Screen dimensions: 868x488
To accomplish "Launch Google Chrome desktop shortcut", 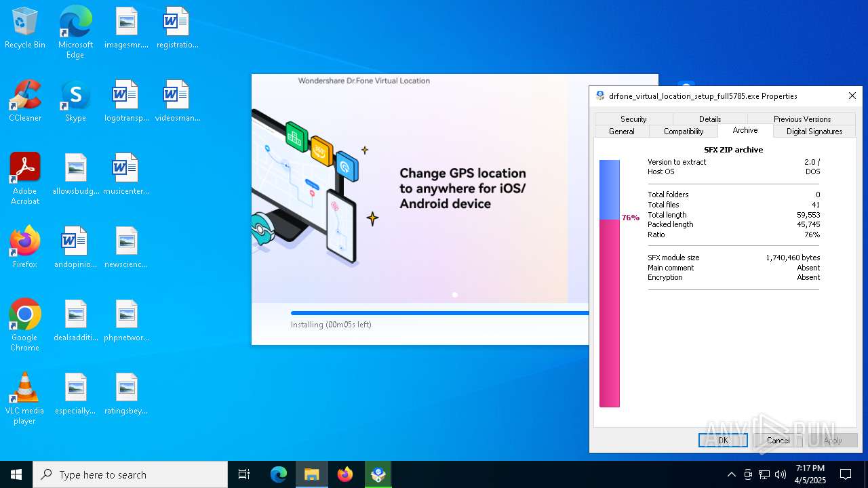I will tap(25, 325).
